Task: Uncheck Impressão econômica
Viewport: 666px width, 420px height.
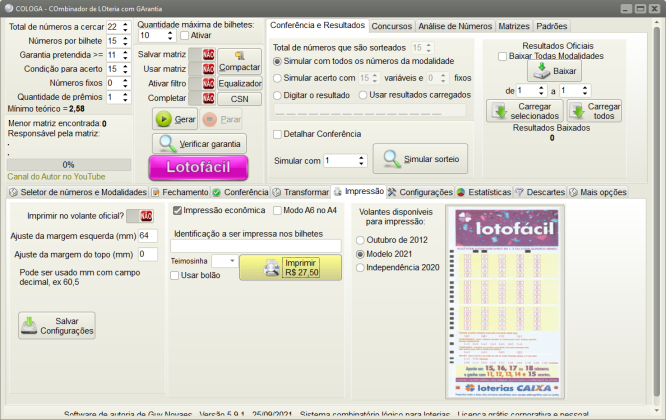Action: (x=177, y=210)
